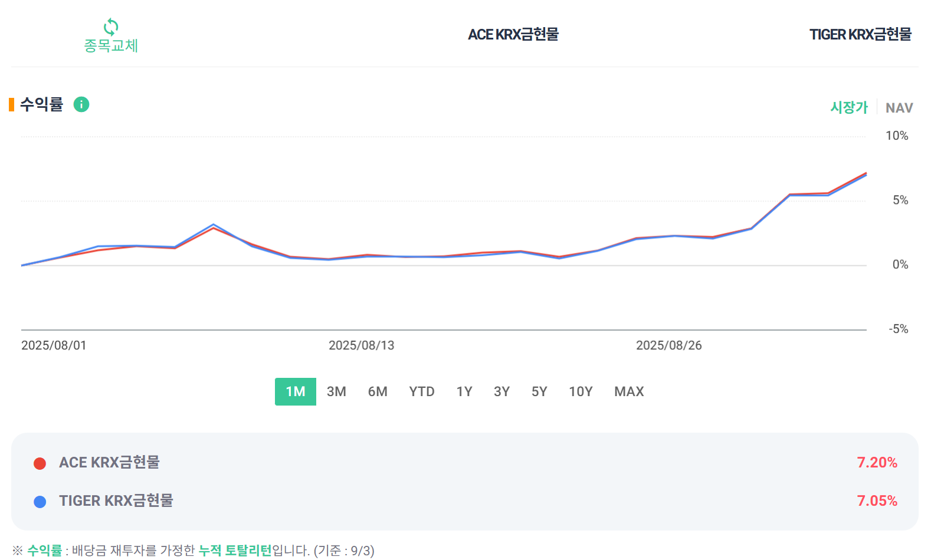Image resolution: width=944 pixels, height=560 pixels.
Task: Select the 5Y period tab
Action: click(539, 391)
